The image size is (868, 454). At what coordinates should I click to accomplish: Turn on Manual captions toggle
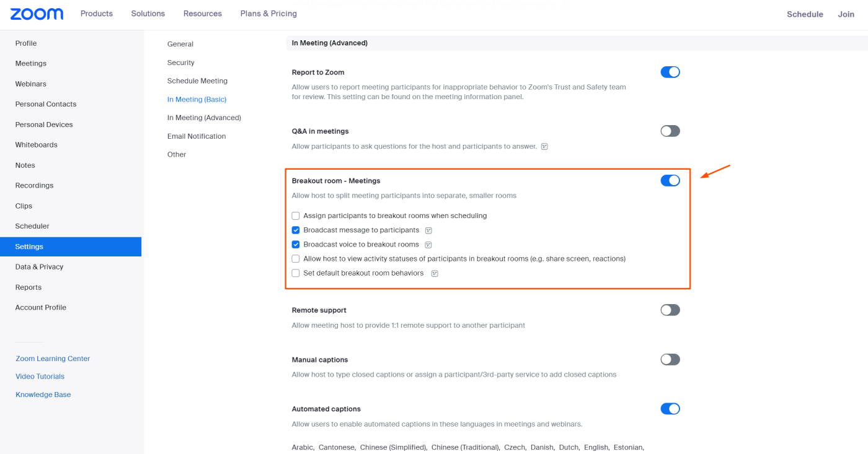click(x=670, y=359)
